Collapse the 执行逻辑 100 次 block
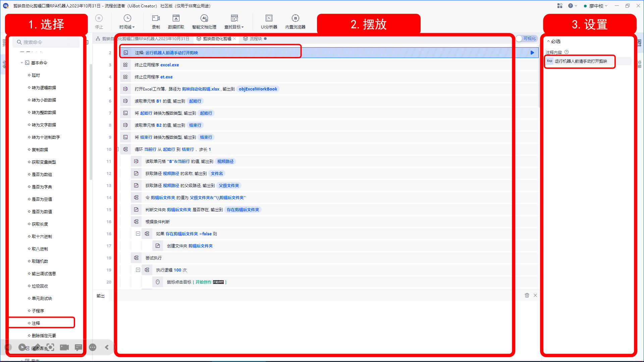The height and width of the screenshot is (362, 644). pyautogui.click(x=138, y=270)
